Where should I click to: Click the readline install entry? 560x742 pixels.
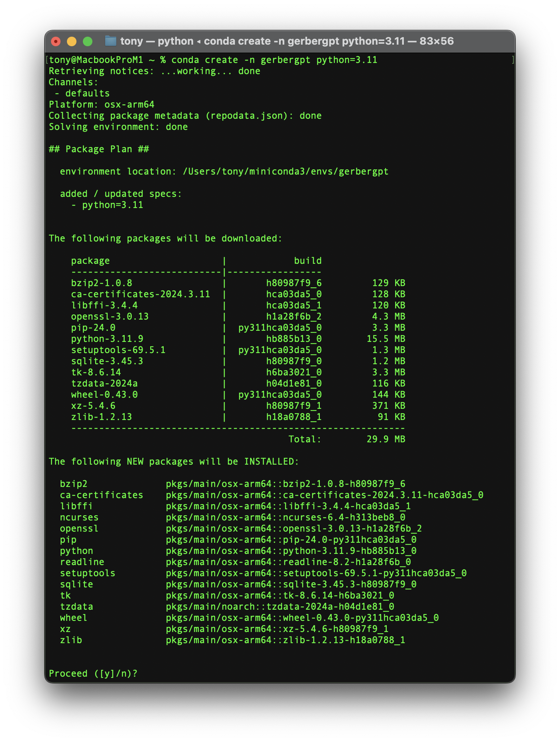click(235, 562)
